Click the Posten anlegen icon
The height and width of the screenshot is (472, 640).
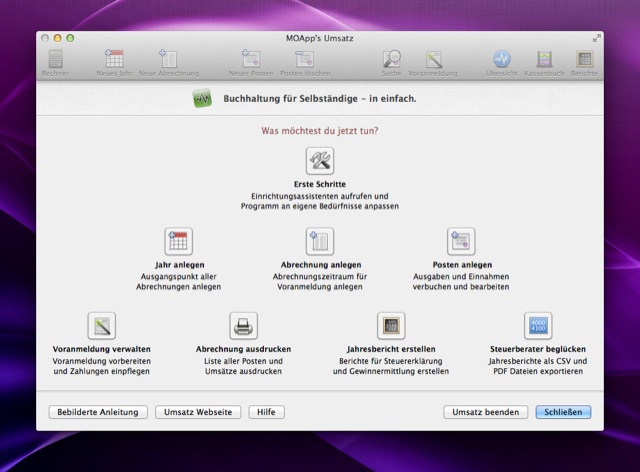[x=460, y=241]
